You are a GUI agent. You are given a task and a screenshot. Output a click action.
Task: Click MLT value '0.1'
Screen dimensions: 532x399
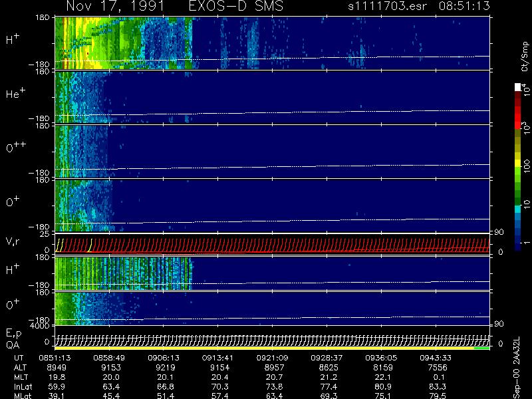439,377
